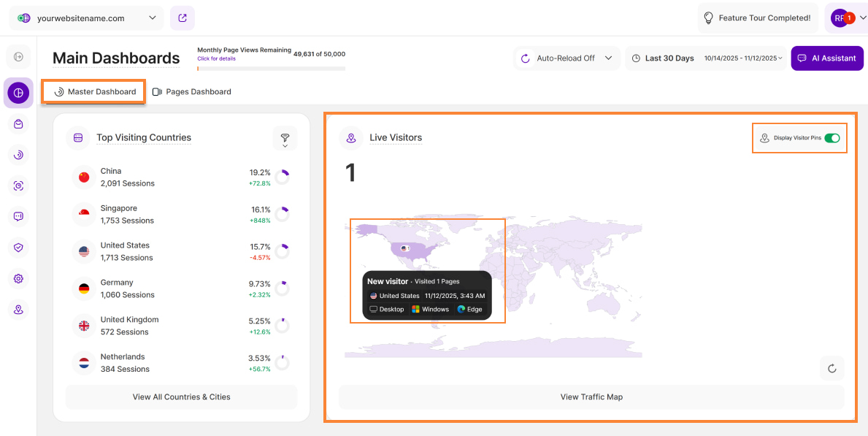Toggle Display Visitor Pins switch off
Screen dimensions: 868x436
(831, 138)
